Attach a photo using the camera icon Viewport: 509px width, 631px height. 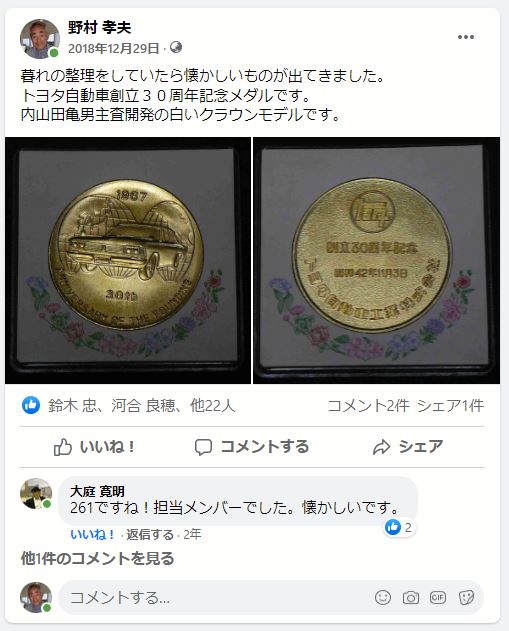pyautogui.click(x=410, y=598)
